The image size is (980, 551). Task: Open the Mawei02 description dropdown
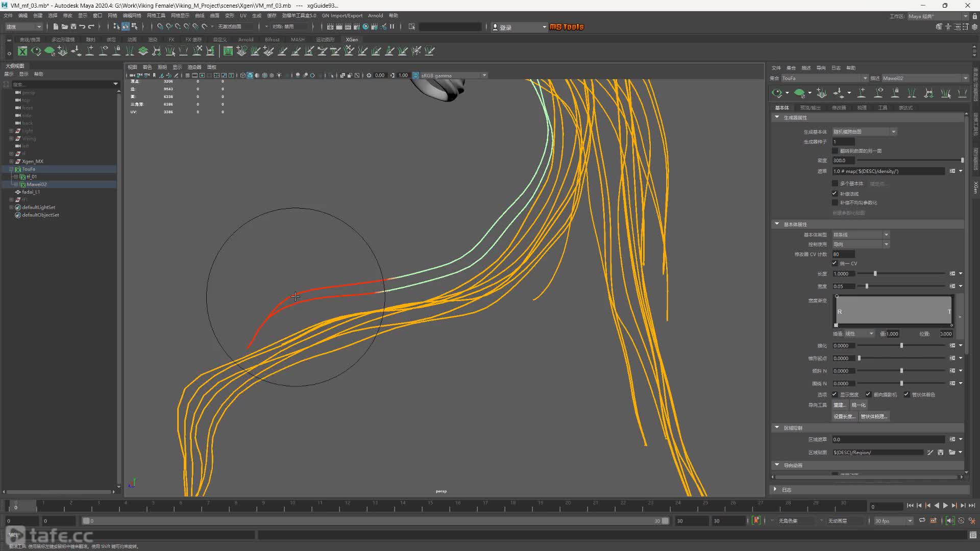(925, 79)
